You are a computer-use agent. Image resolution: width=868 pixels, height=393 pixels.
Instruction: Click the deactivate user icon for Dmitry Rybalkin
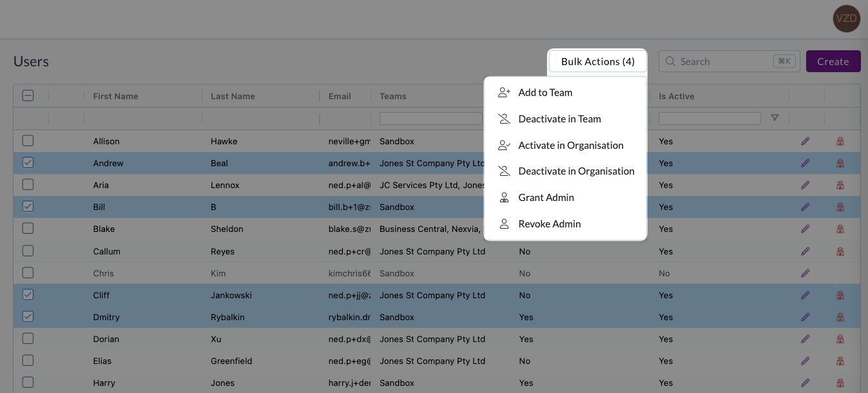pos(840,317)
